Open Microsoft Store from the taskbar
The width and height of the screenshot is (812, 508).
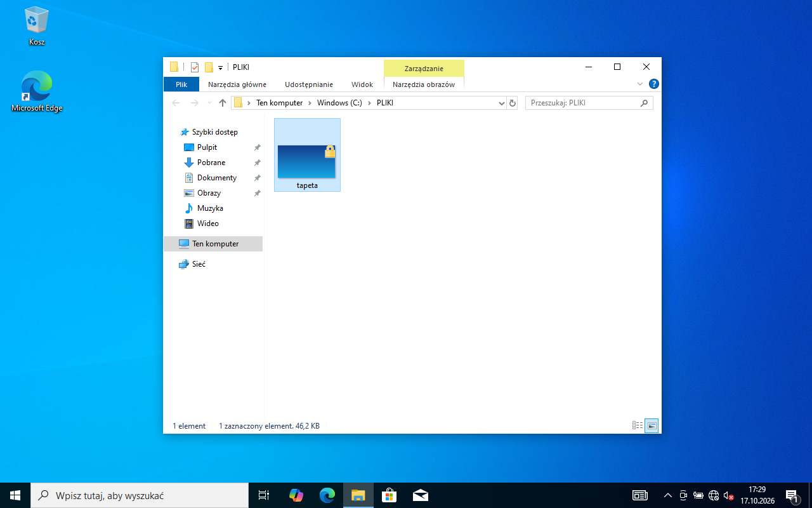pyautogui.click(x=390, y=495)
